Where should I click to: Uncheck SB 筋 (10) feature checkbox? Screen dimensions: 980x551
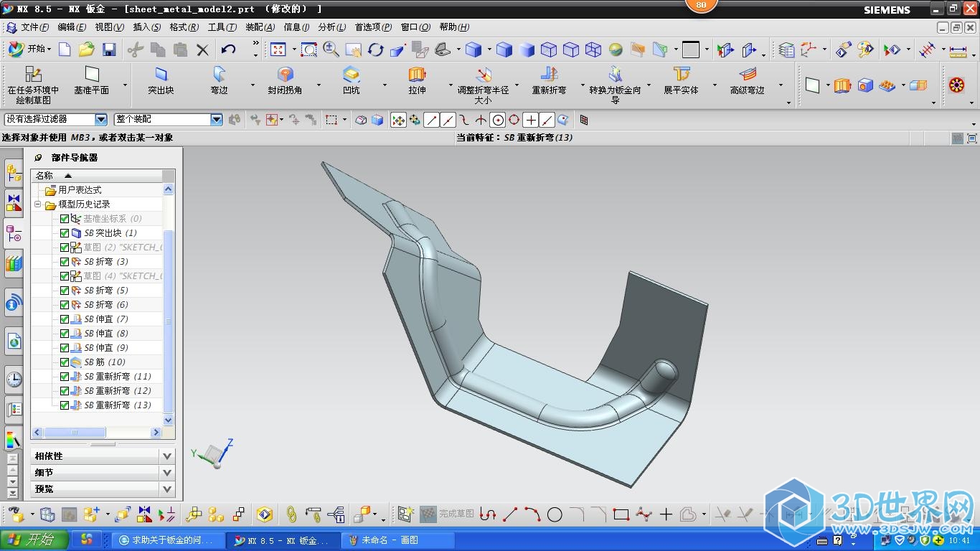click(x=65, y=362)
